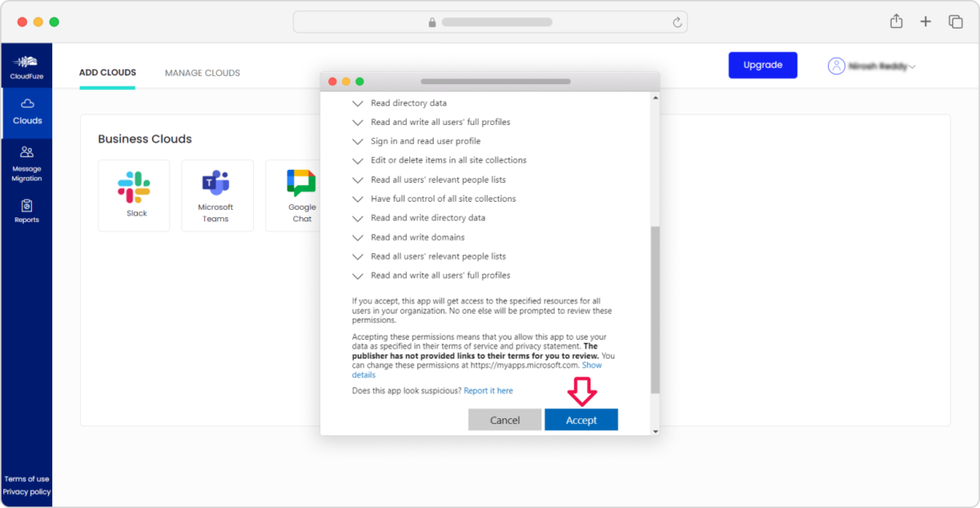The width and height of the screenshot is (980, 508).
Task: Expand the Read and write domains permission
Action: click(x=358, y=237)
